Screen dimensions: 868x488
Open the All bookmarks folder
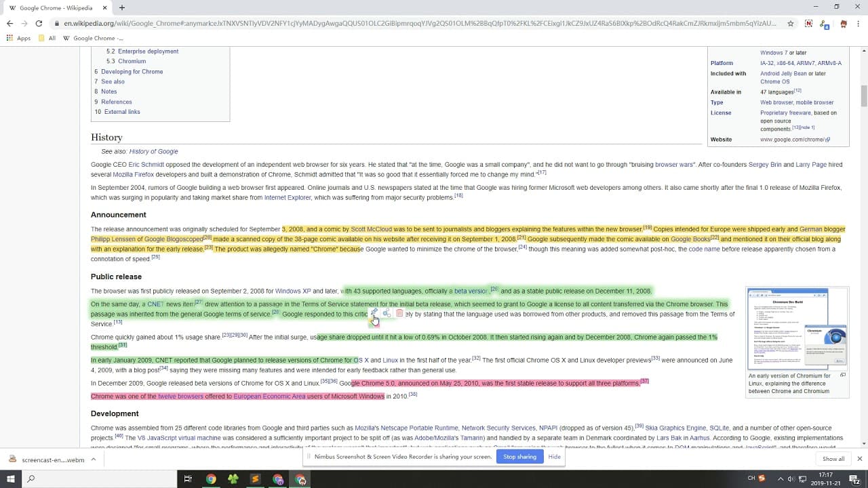pos(47,38)
